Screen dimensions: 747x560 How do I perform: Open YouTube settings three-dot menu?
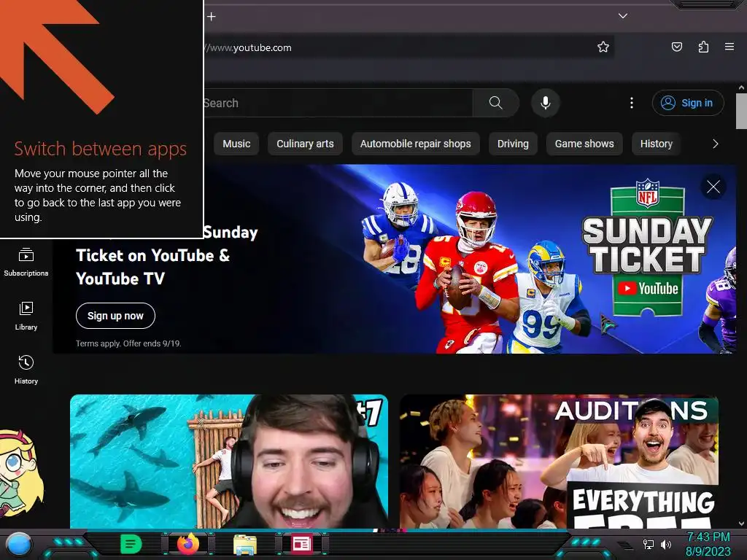click(x=632, y=103)
